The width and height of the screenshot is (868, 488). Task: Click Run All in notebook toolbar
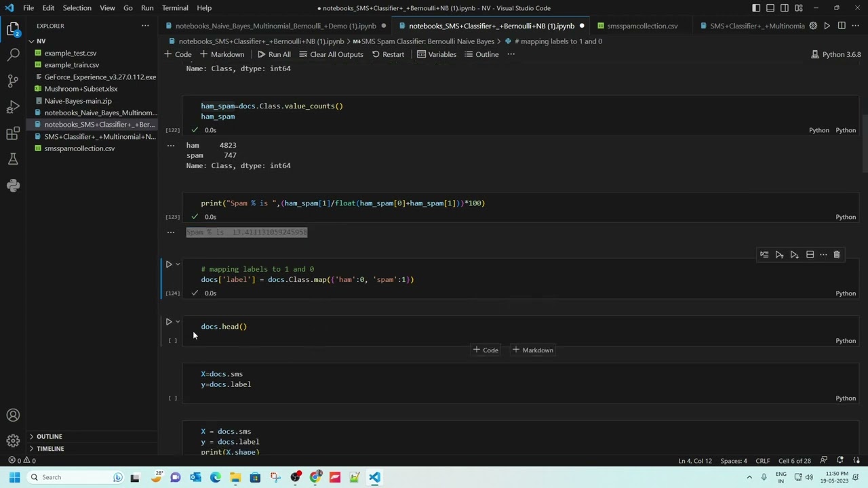tap(274, 54)
